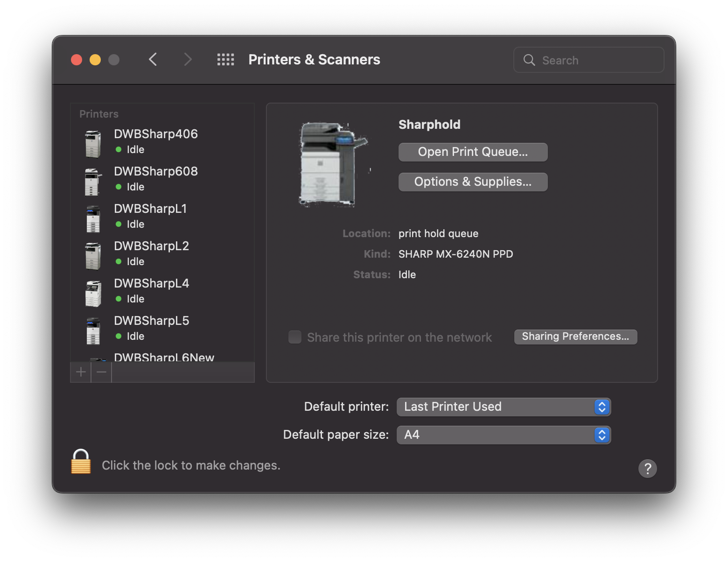Click the remove printer minus button
The height and width of the screenshot is (562, 728).
(x=101, y=372)
